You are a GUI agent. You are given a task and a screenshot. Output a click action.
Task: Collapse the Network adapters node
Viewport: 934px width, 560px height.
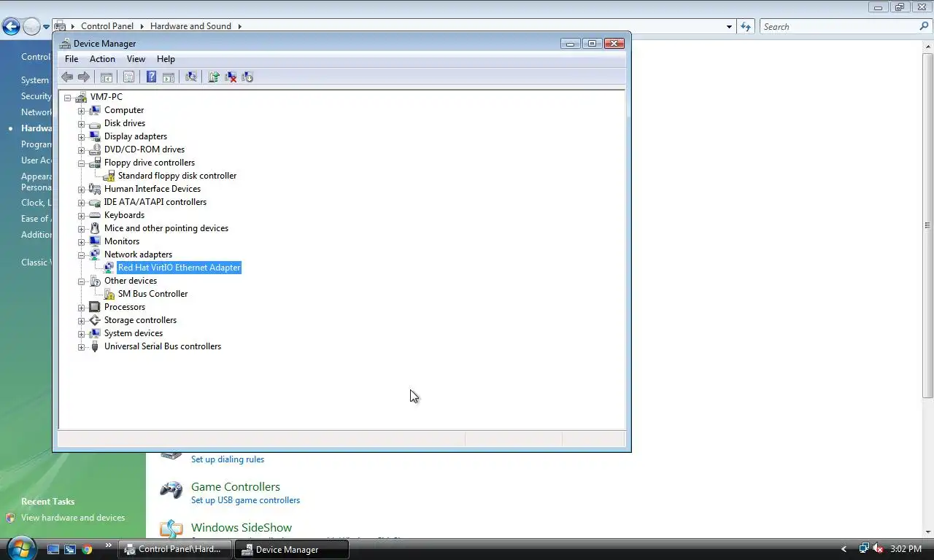pos(81,254)
